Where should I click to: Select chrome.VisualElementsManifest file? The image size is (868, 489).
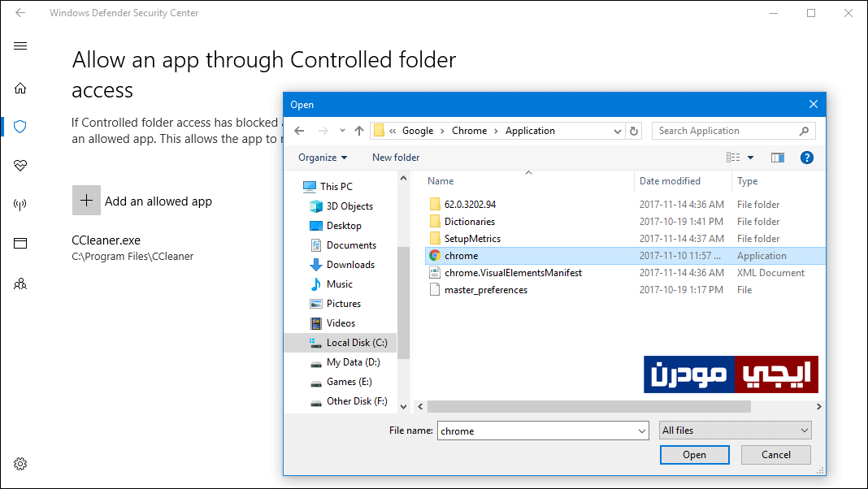(x=513, y=273)
